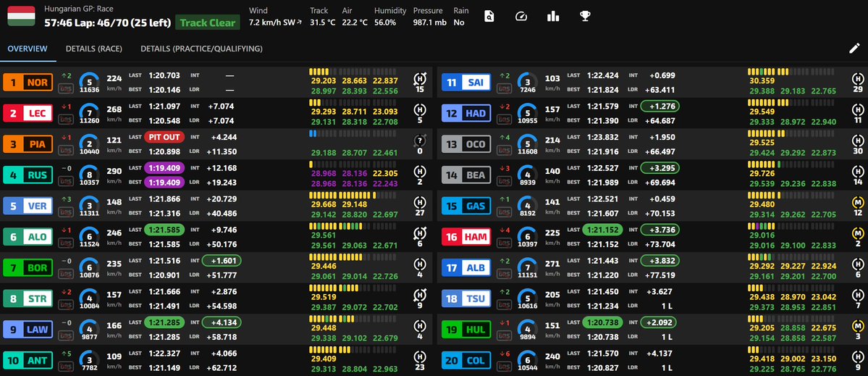
Task: Click HUL's medium tyre icon showing 3 laps
Action: [x=858, y=327]
